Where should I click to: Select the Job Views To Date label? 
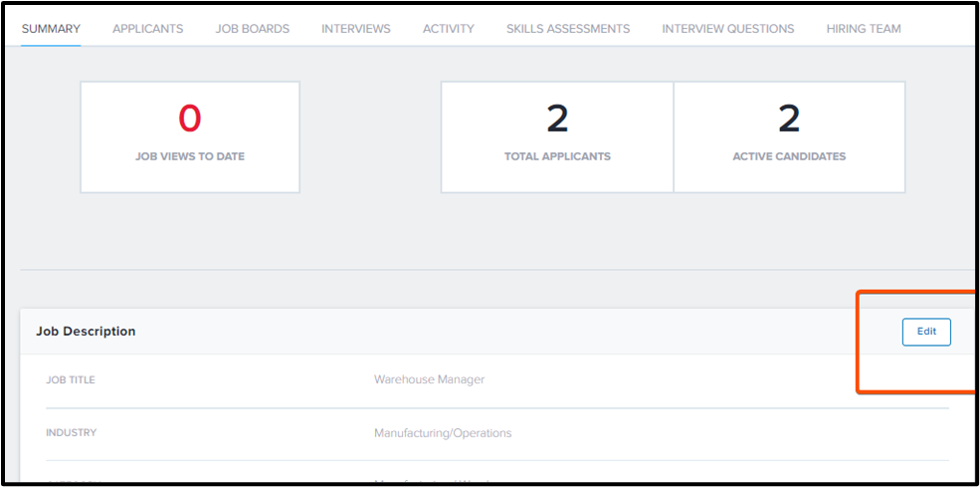click(x=189, y=156)
